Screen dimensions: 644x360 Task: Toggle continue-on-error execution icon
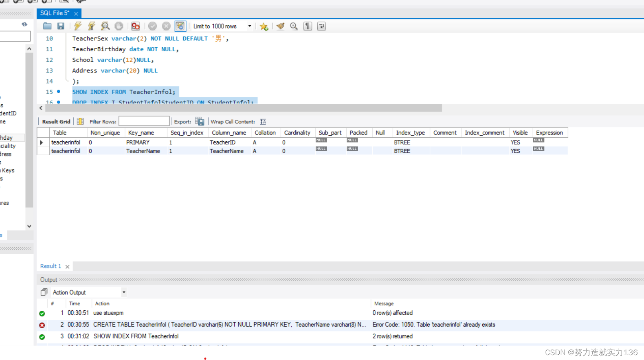136,26
